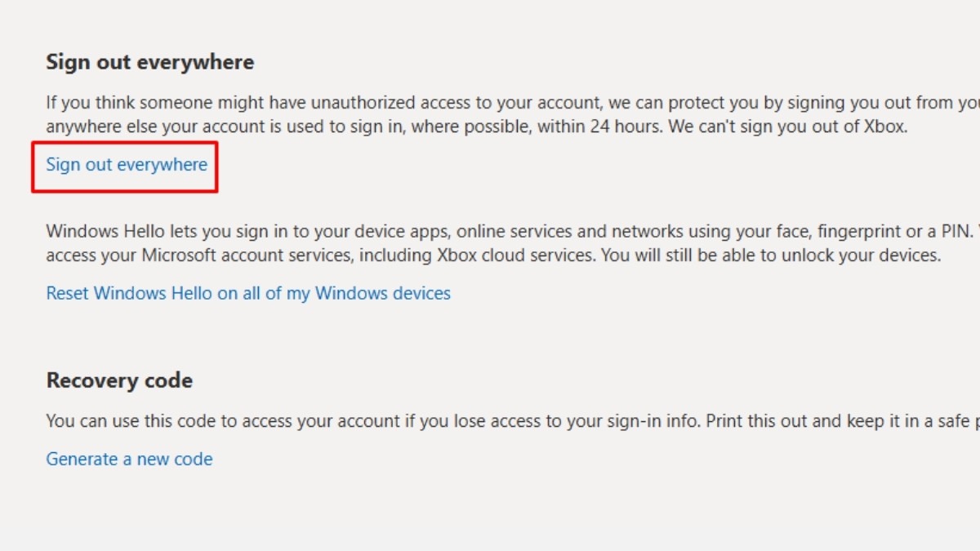Image resolution: width=980 pixels, height=551 pixels.
Task: Select the "Recovery code" section heading
Action: click(x=119, y=380)
